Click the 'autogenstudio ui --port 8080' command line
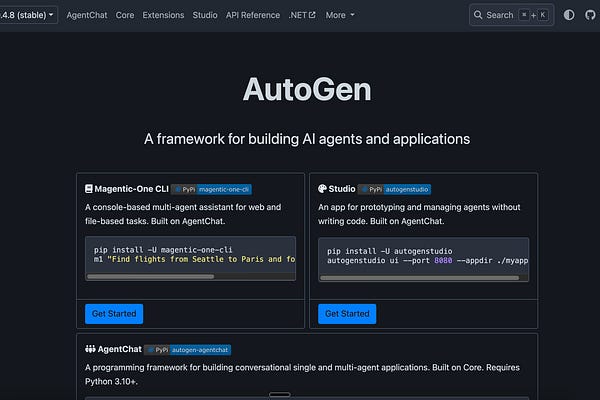The image size is (600, 400). pos(427,261)
